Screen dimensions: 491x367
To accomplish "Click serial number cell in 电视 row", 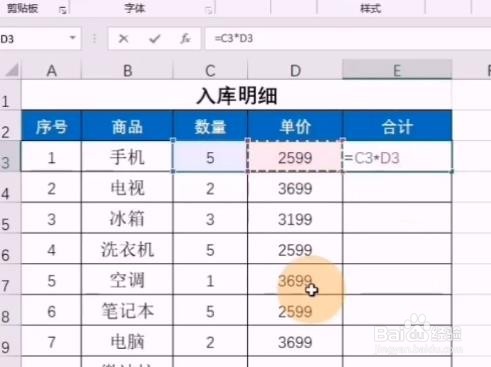I will click(51, 187).
